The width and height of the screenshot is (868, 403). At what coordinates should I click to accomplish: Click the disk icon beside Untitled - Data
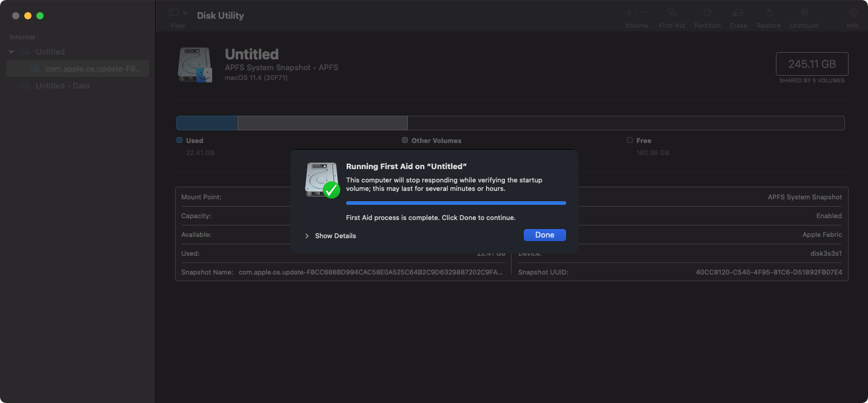coord(25,85)
